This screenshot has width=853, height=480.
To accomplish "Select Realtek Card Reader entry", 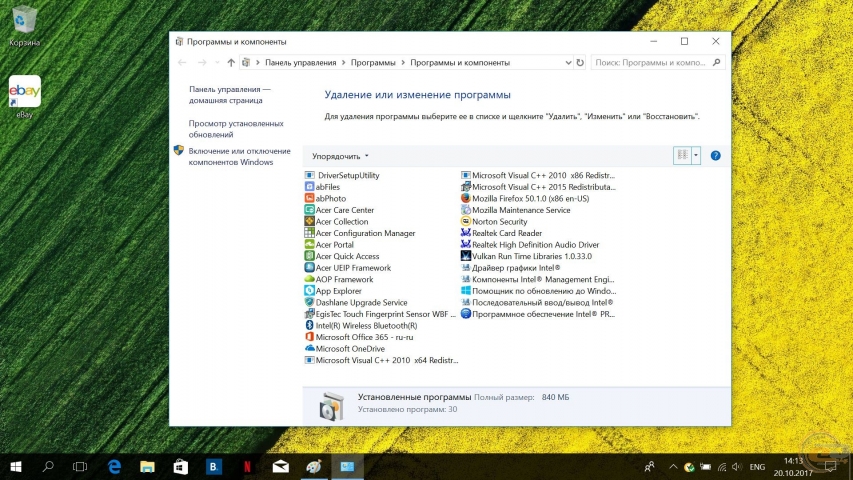I will [502, 233].
